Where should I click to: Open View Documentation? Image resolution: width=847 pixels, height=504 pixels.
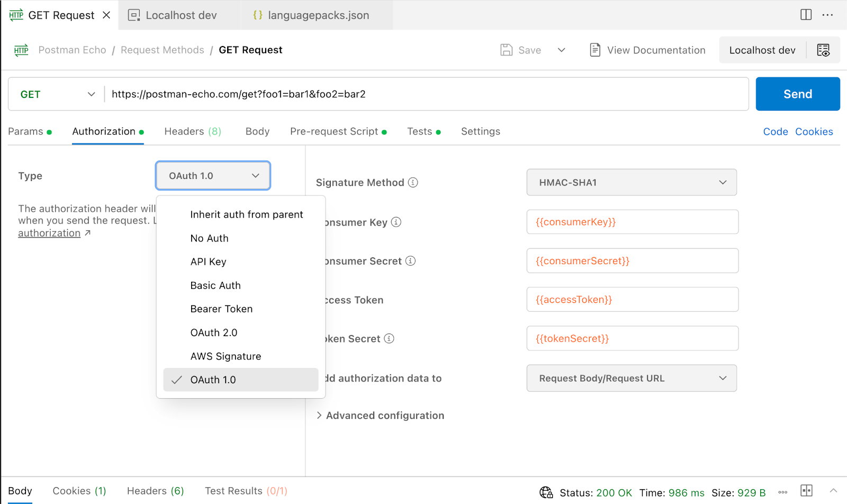tap(647, 50)
